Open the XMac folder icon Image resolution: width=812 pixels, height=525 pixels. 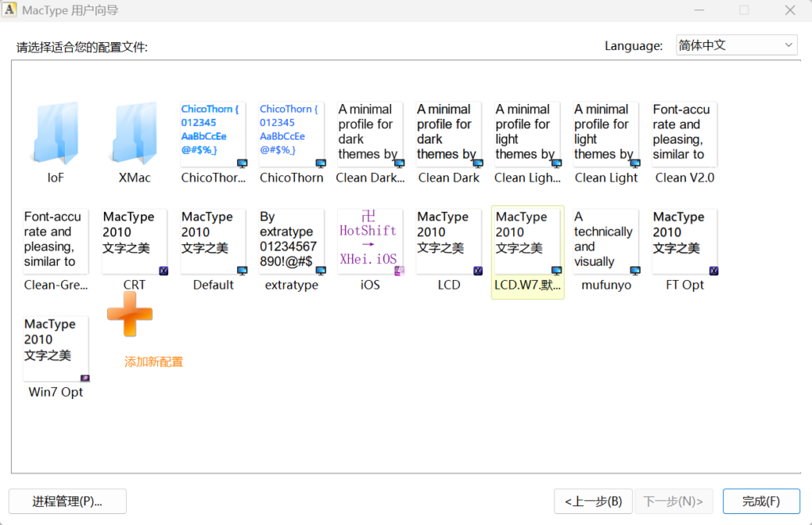[x=135, y=133]
